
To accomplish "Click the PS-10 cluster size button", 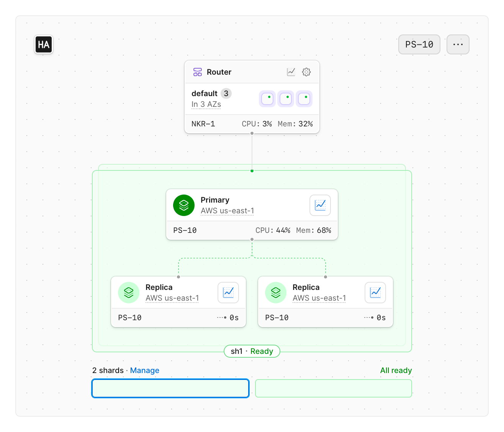I will pyautogui.click(x=419, y=44).
